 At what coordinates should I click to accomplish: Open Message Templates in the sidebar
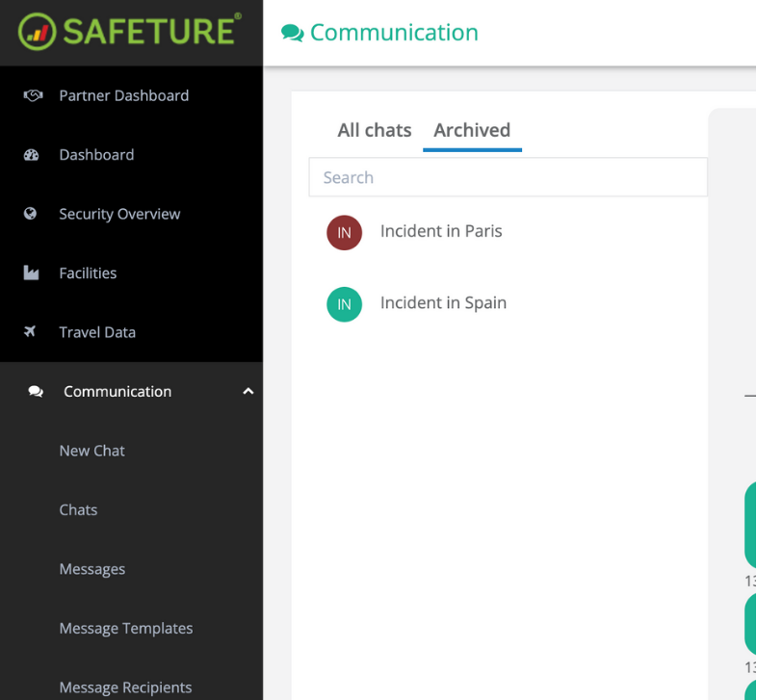click(x=125, y=629)
